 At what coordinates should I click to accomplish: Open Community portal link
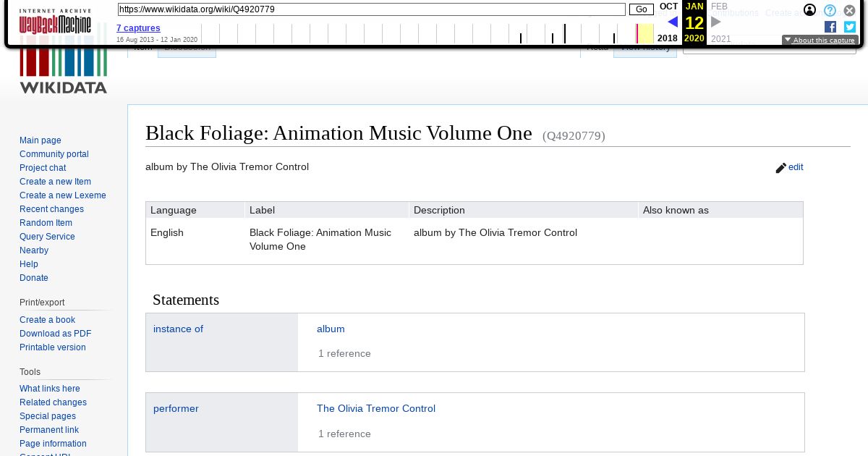(x=54, y=154)
